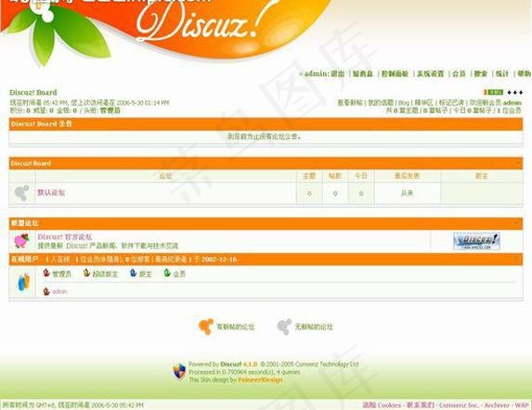Viewport: 532px width, 410px height.
Task: Click the blue 版主 legend icon
Action: click(x=133, y=273)
